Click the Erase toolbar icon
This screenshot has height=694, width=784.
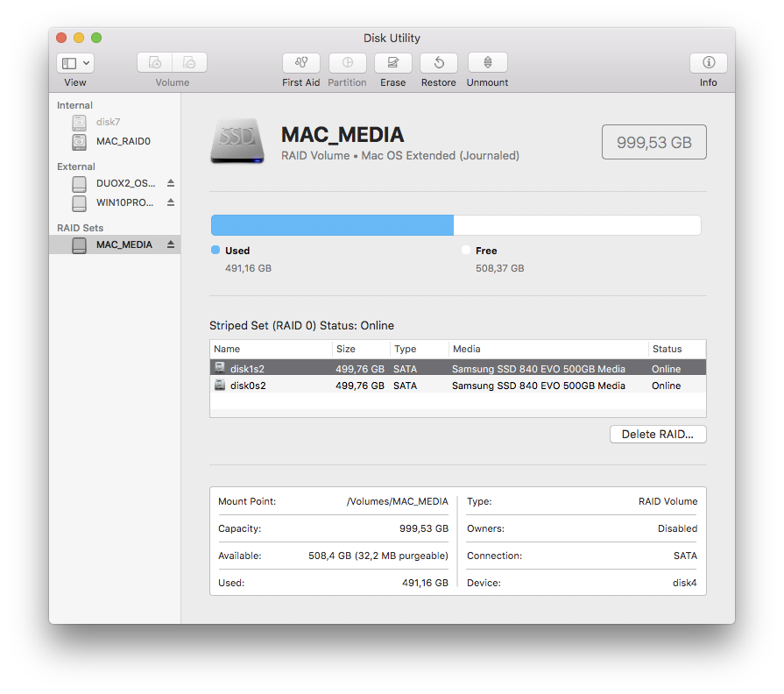[x=393, y=62]
